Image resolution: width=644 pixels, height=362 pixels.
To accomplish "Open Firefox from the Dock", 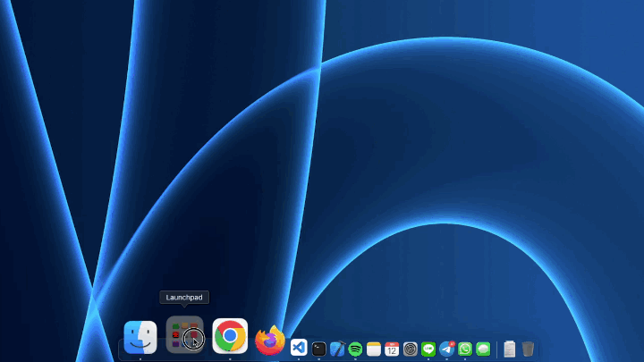I will 270,340.
